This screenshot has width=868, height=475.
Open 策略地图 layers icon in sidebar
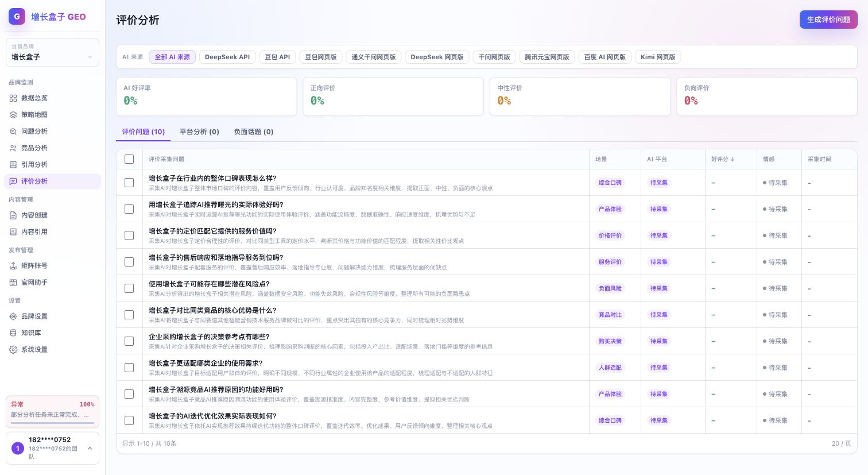[13, 115]
